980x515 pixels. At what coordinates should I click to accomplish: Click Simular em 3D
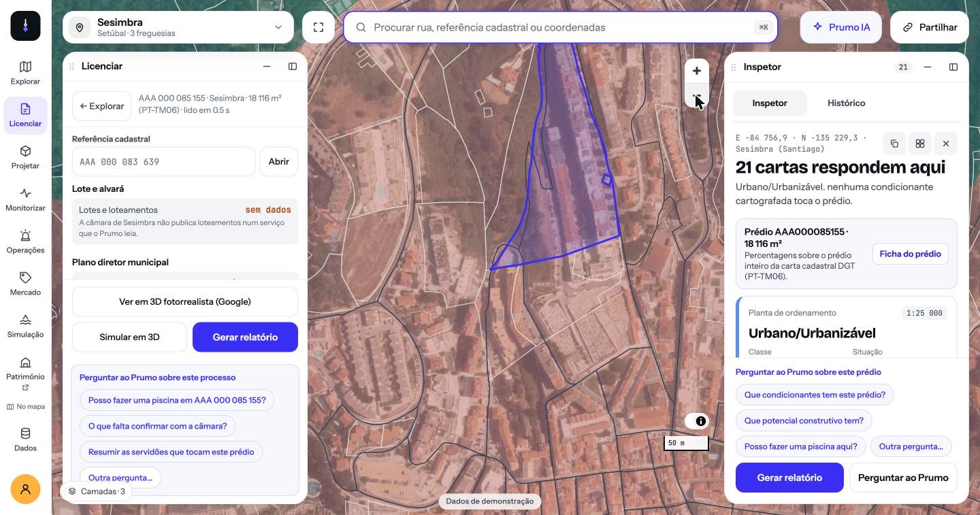point(129,337)
